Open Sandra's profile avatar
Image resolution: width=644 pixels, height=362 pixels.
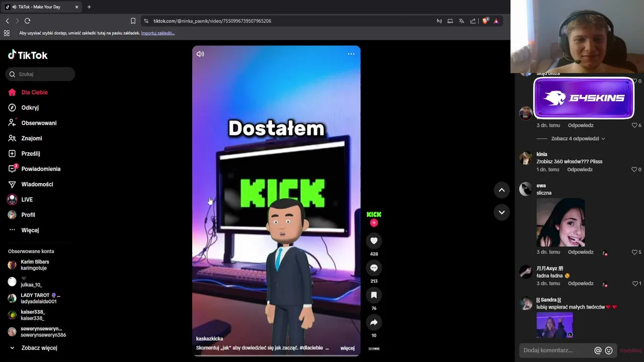[x=526, y=304]
